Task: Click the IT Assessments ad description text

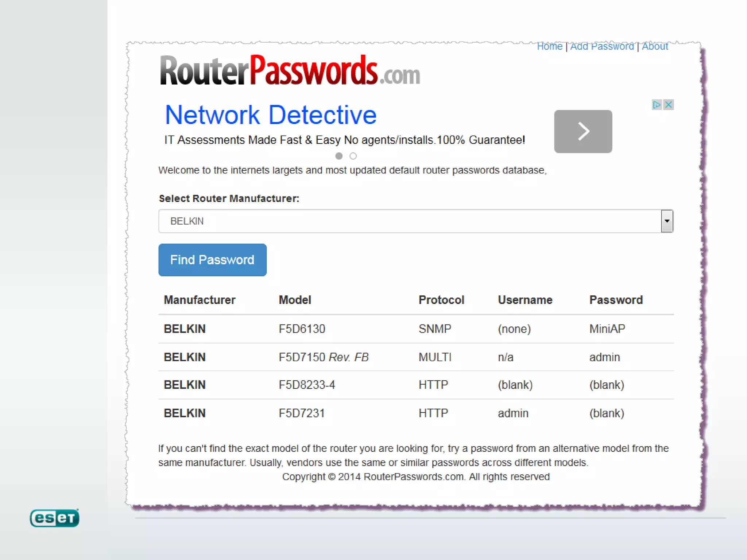Action: coord(345,140)
